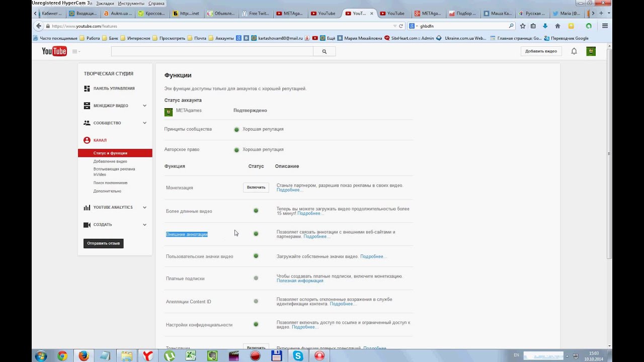Switch to Firefox in taskbar
This screenshot has height=362, width=644.
click(x=84, y=355)
